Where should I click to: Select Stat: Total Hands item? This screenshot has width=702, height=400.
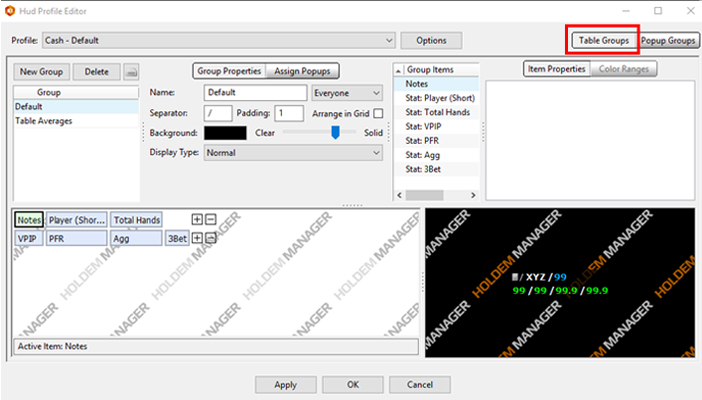[437, 112]
